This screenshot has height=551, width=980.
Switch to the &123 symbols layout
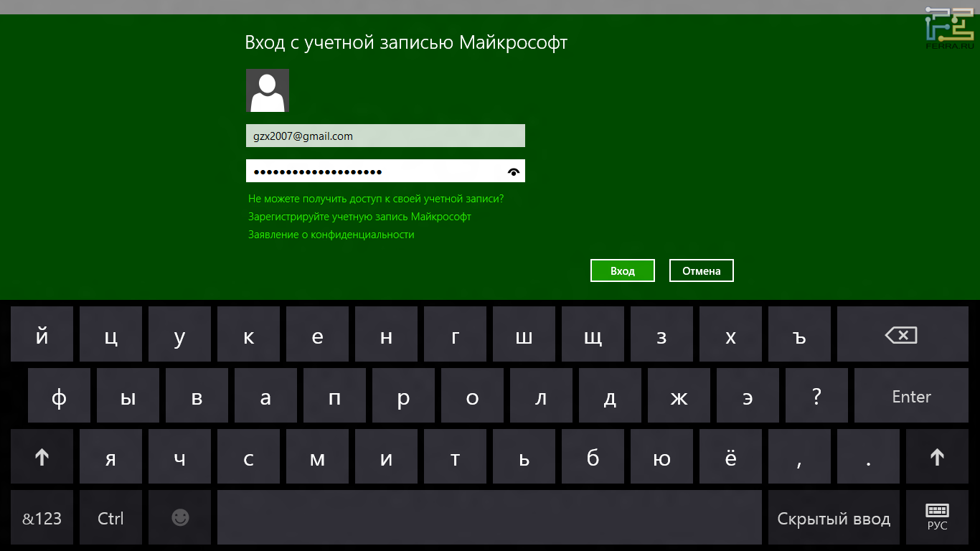click(42, 518)
